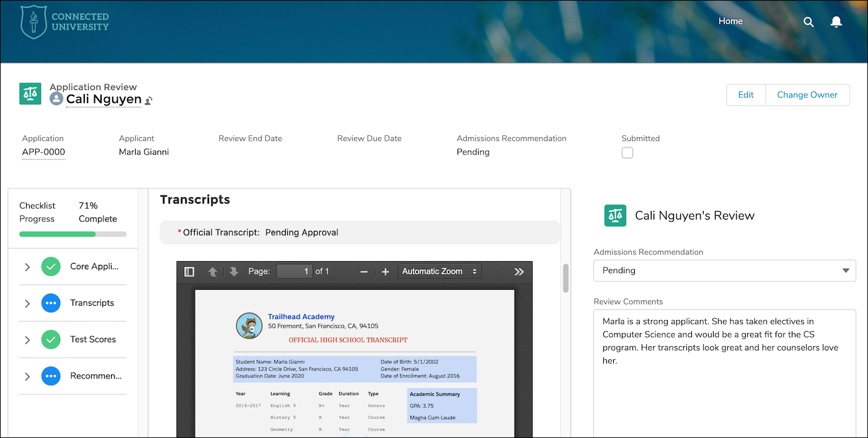
Task: Click the PDF page number input field
Action: (294, 270)
